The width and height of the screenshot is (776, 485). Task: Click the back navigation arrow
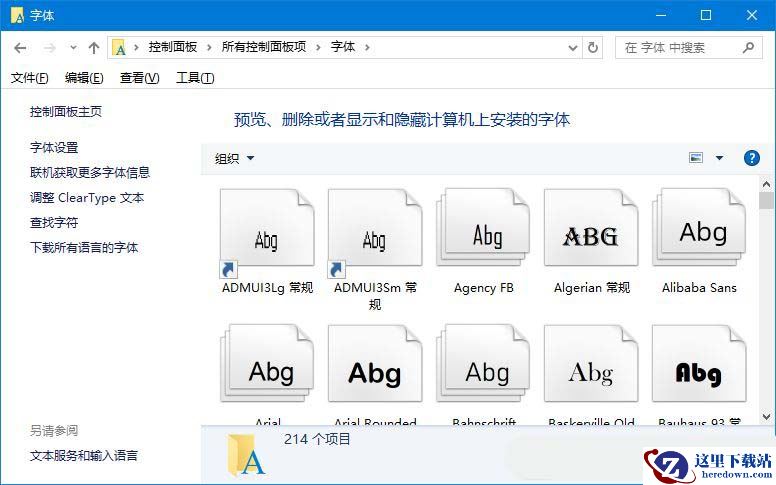pos(20,48)
